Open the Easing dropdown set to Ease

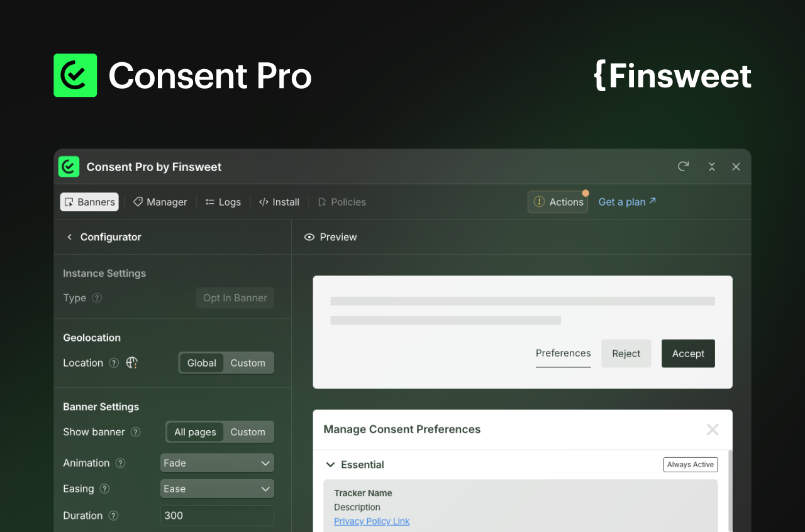click(x=217, y=489)
